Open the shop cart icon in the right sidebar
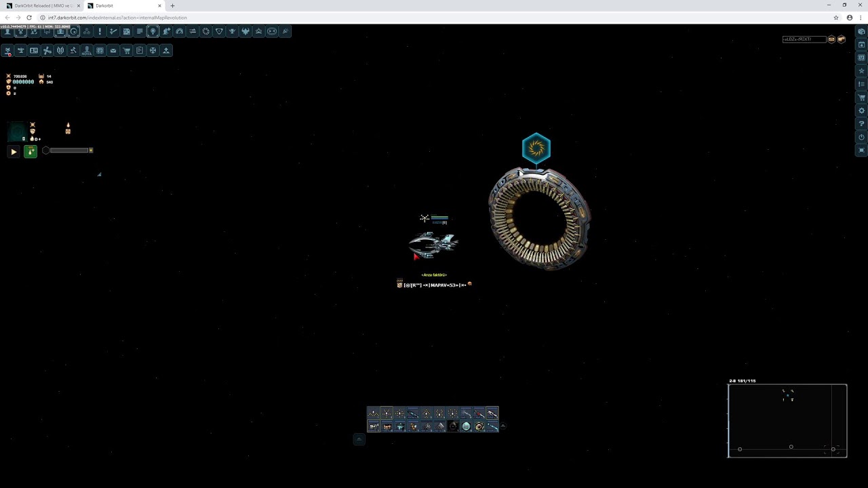Screen dimensions: 868x488 [862, 97]
